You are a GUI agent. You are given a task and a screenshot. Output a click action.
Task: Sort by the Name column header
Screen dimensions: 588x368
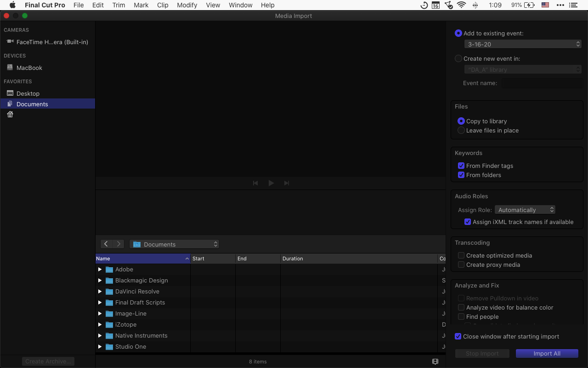pyautogui.click(x=143, y=259)
